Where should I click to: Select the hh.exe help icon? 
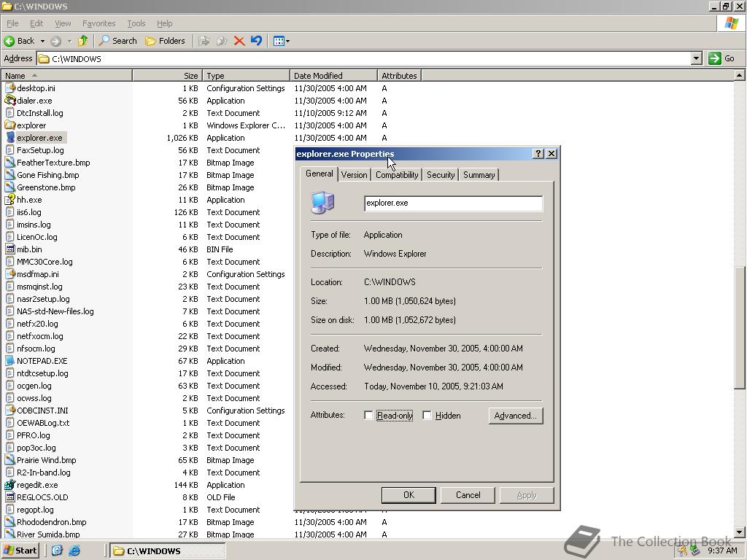click(9, 200)
